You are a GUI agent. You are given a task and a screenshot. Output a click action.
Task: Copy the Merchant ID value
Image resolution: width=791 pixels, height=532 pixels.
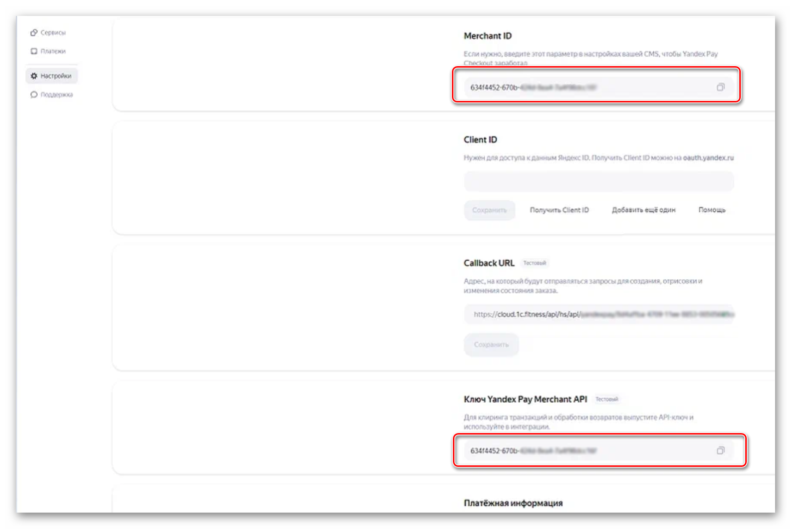[720, 88]
